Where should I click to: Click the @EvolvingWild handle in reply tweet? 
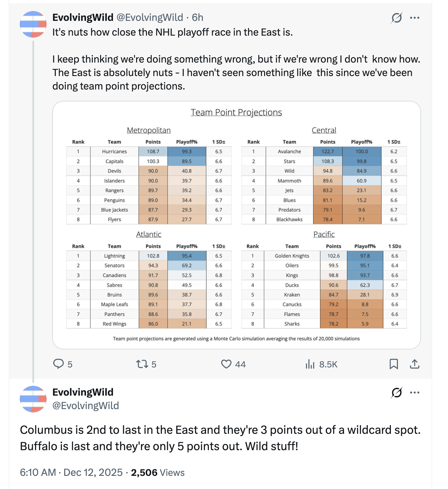[x=85, y=406]
